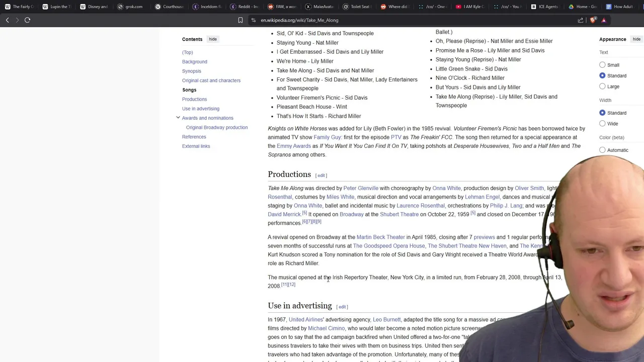Switch to the Courthouse tab

tap(170, 7)
